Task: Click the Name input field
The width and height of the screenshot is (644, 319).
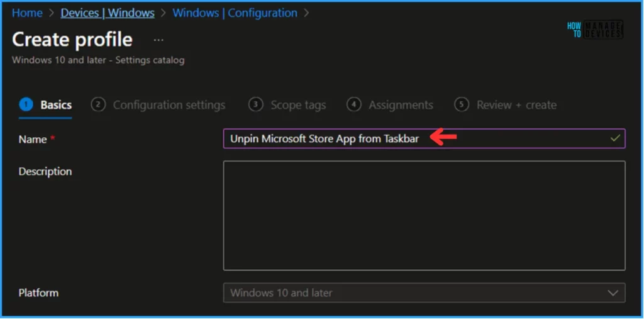Action: 425,138
